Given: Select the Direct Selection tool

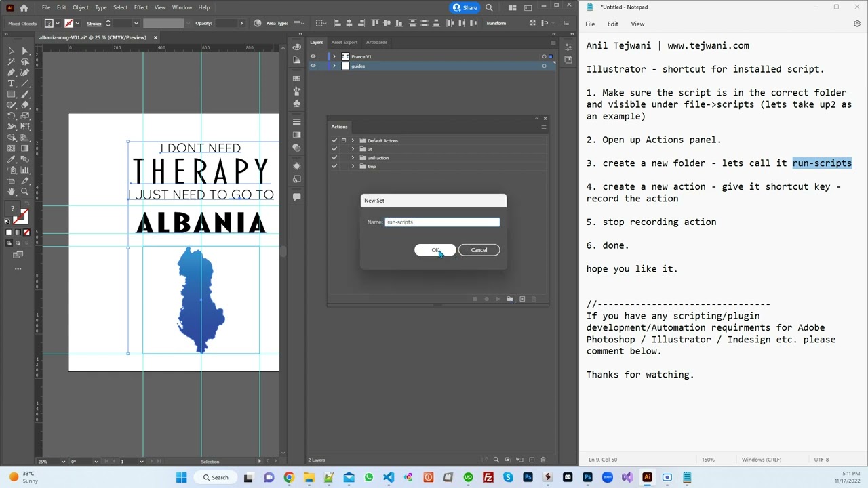Looking at the screenshot, I should 25,51.
